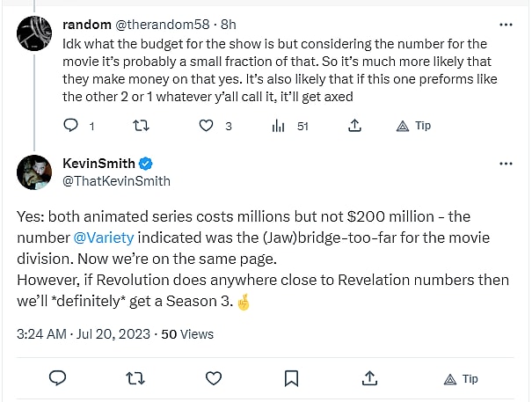Screen dimensions: 532x402
Task: Retweet random's tweet about the show budget
Action: (139, 126)
